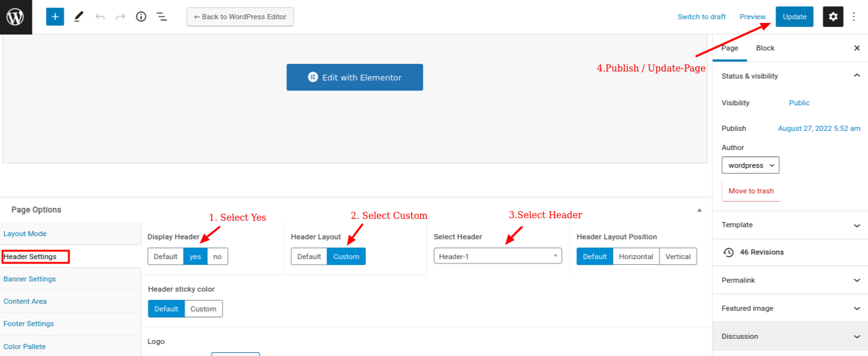Click the Undo arrow icon
Screen dimensions: 868x356
coord(100,17)
